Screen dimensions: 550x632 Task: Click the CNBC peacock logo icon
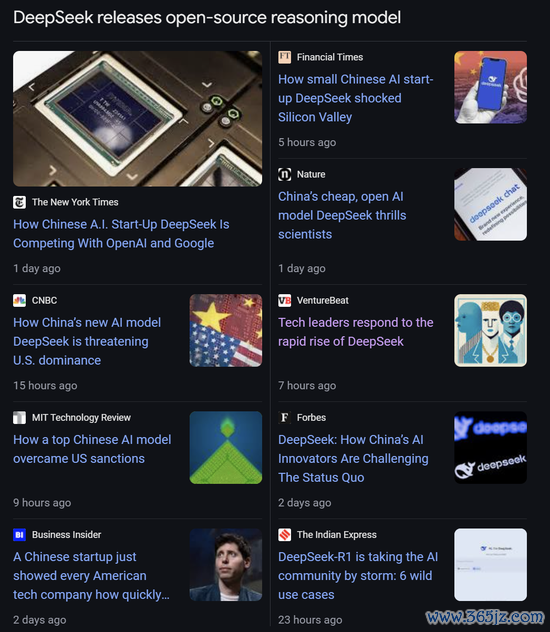coord(19,300)
